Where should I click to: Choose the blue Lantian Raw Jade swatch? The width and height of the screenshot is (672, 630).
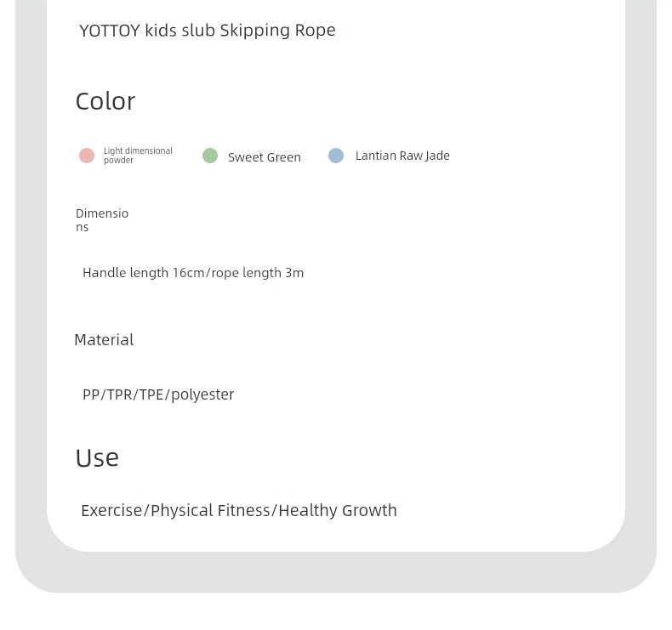click(x=336, y=156)
